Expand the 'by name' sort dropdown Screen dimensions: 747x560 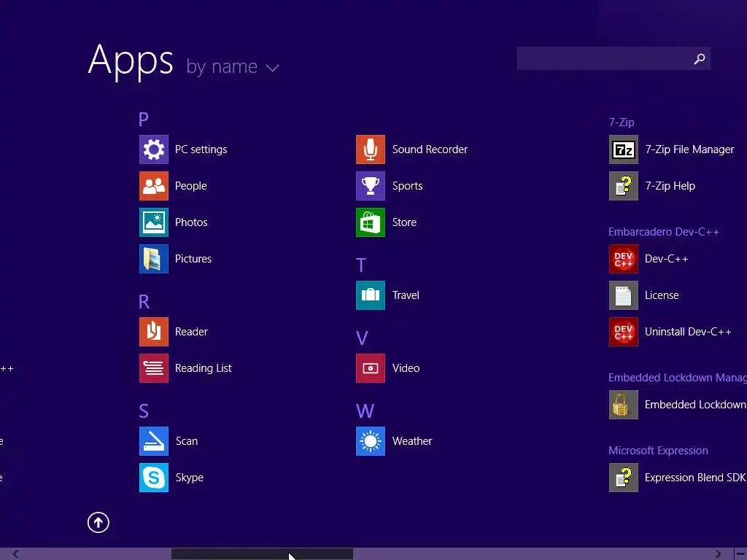coord(232,66)
